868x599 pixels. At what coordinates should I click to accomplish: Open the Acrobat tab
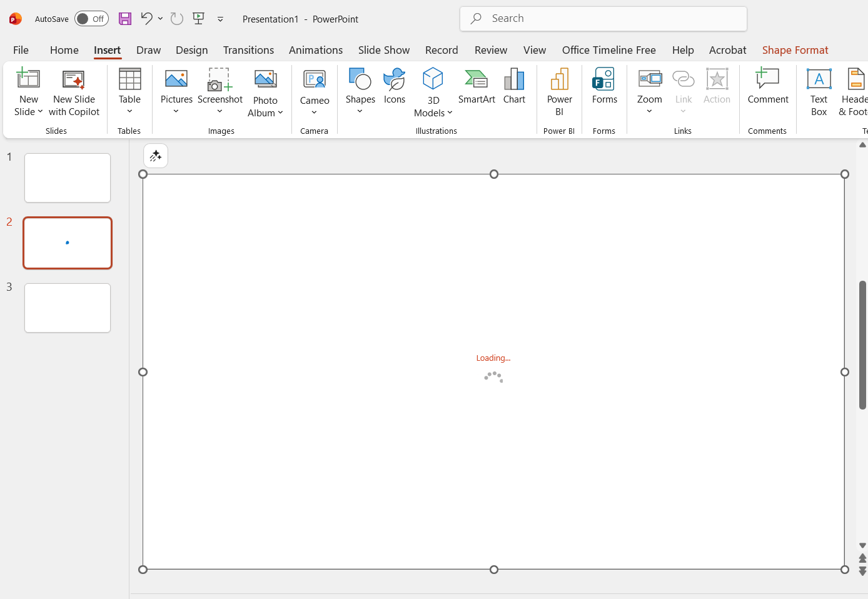727,50
